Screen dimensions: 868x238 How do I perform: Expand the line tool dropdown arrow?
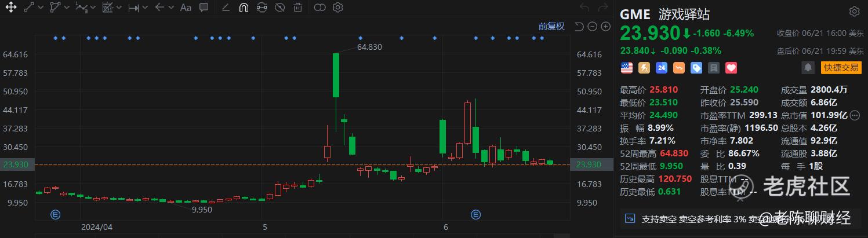coord(40,8)
